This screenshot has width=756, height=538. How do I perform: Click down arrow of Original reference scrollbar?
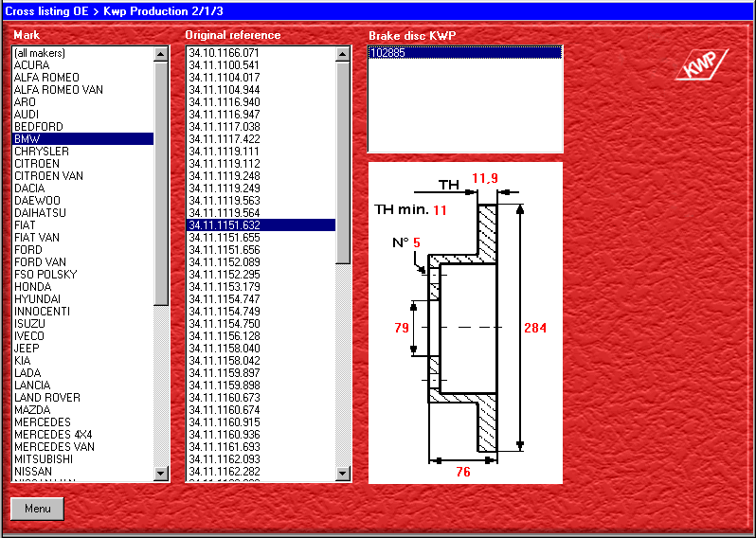(x=343, y=474)
